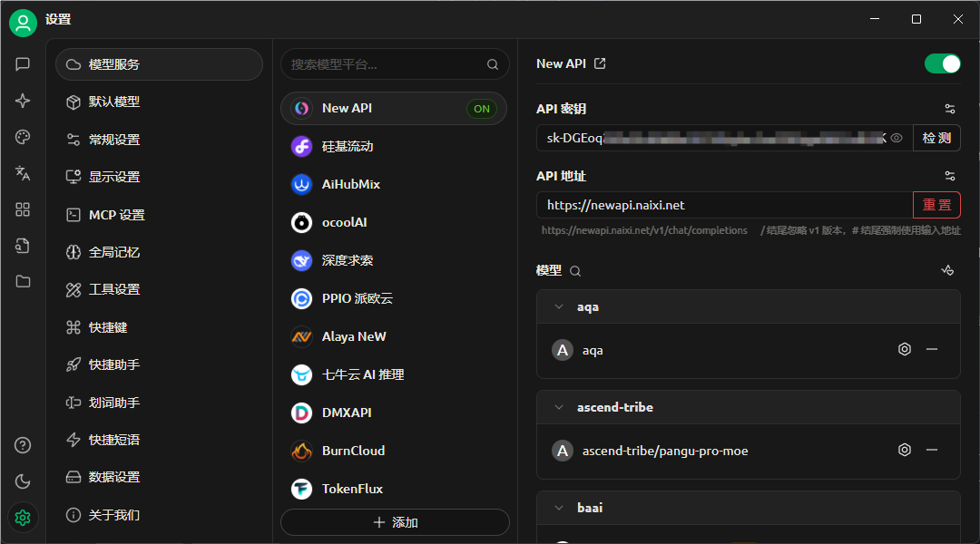The height and width of the screenshot is (544, 980).
Task: Remove ascend-tribe/pangu-pro-moe model with minus icon
Action: tap(932, 451)
